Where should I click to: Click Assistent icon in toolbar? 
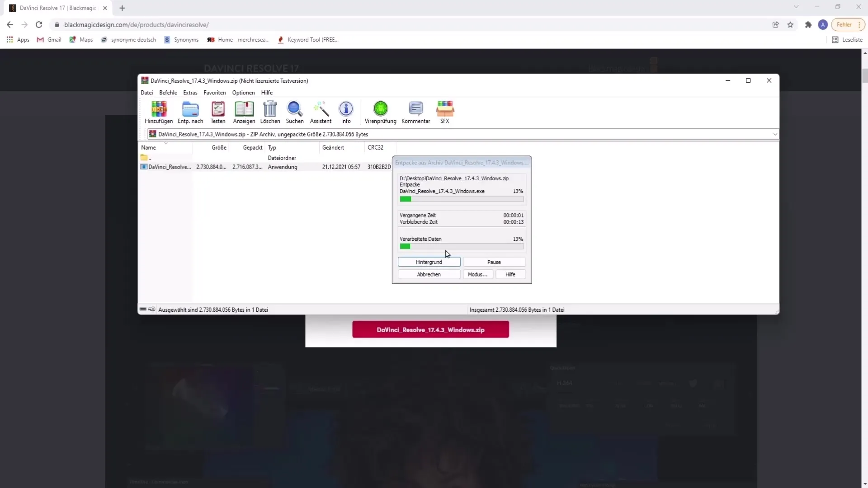pyautogui.click(x=321, y=112)
